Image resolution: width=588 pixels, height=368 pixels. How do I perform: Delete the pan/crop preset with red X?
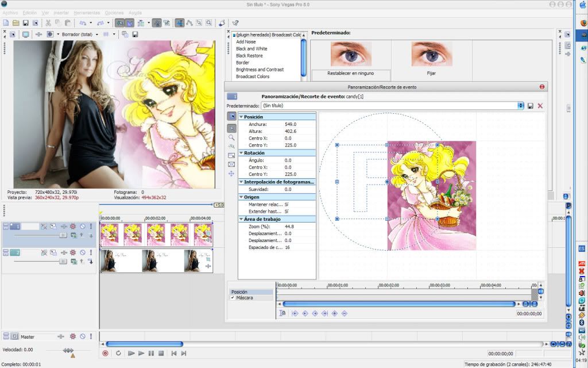pyautogui.click(x=540, y=106)
